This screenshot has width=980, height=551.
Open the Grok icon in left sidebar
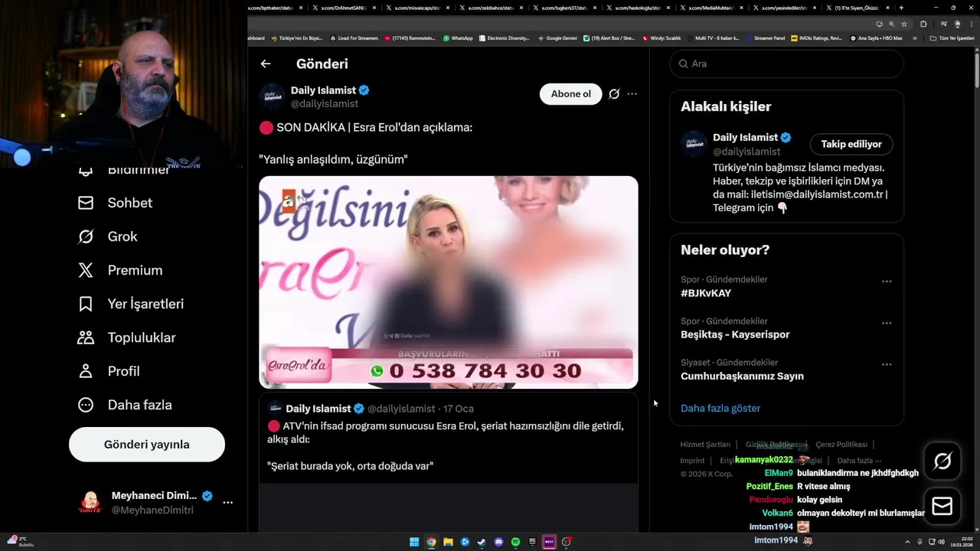pos(86,236)
